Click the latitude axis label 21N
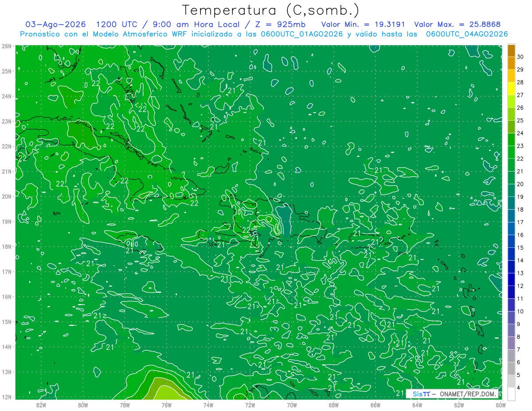532x411 pixels. click(7, 171)
